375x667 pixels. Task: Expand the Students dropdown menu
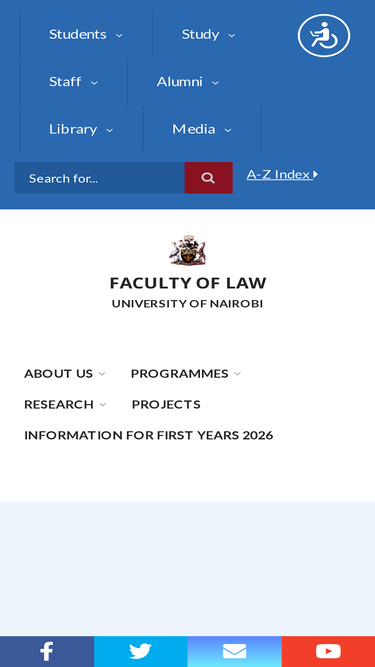point(86,34)
